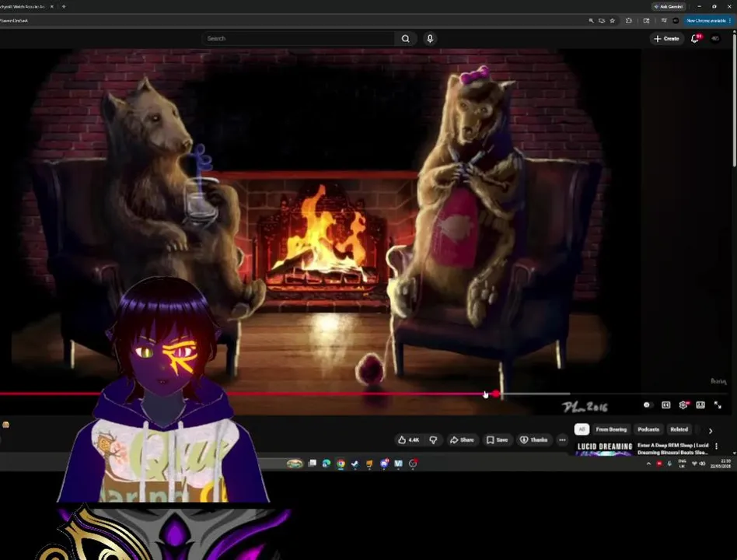Click the page vertical scrollbar

[x=734, y=99]
